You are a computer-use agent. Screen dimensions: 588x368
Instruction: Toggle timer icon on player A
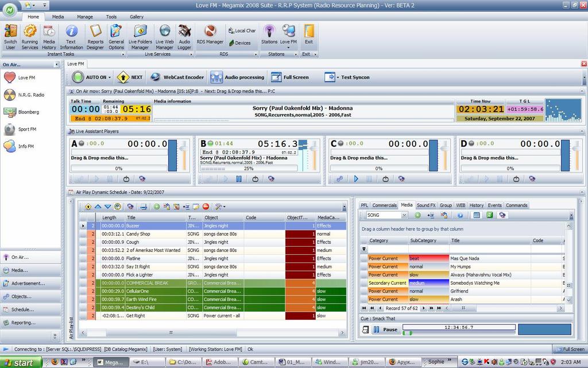tap(126, 179)
